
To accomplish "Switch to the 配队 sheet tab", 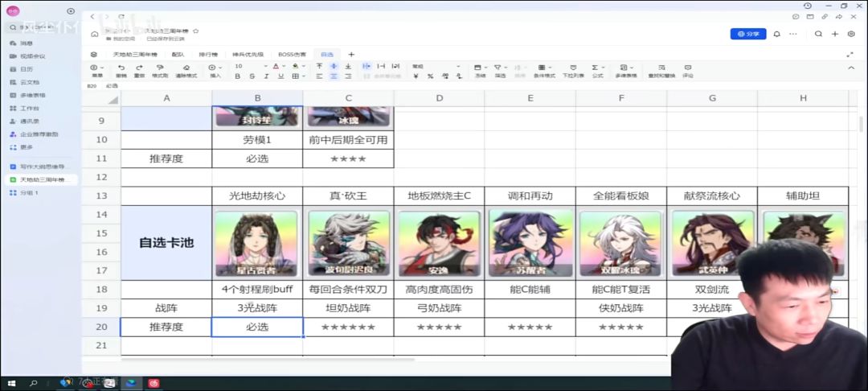I will coord(178,54).
